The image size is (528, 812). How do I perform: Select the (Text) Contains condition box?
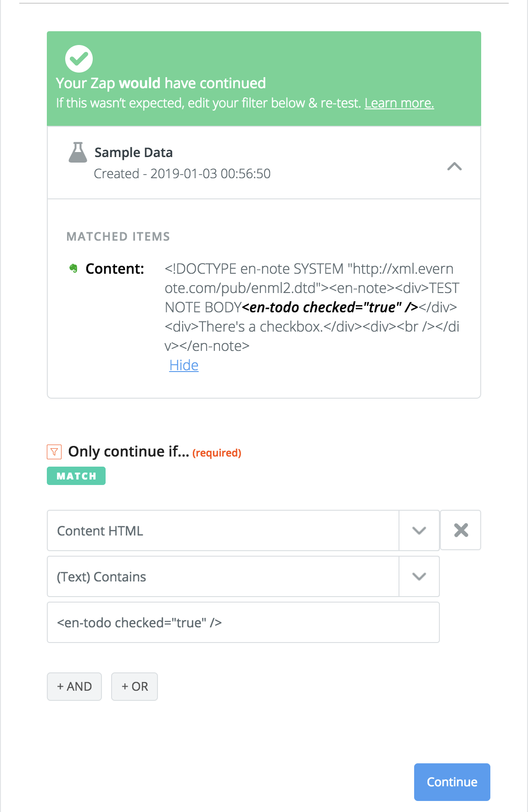[x=223, y=576]
